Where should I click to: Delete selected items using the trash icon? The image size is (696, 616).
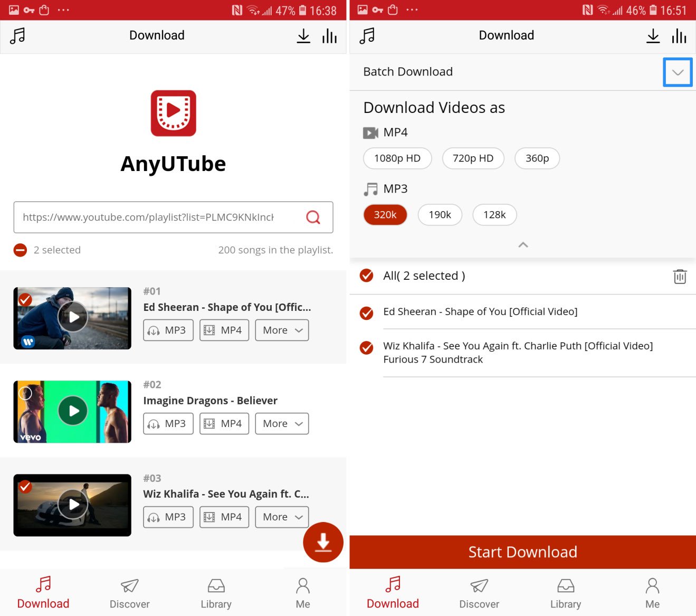(680, 276)
